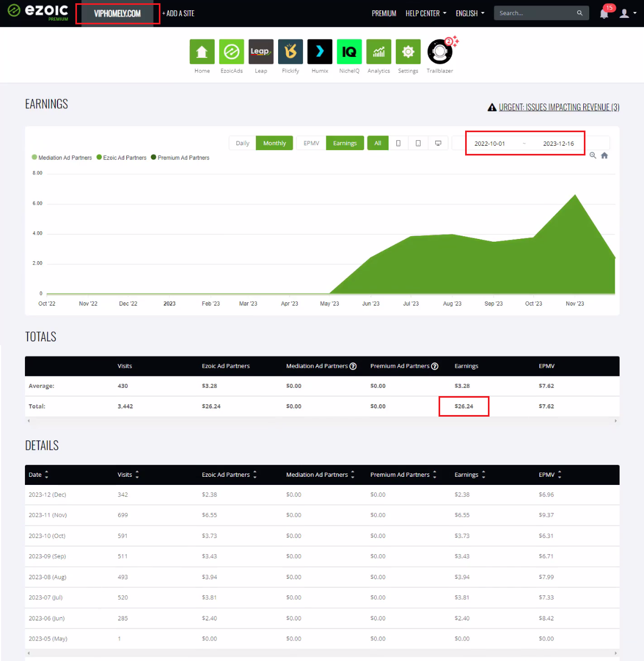The image size is (644, 661).
Task: Switch chart to Daily view
Action: point(242,143)
